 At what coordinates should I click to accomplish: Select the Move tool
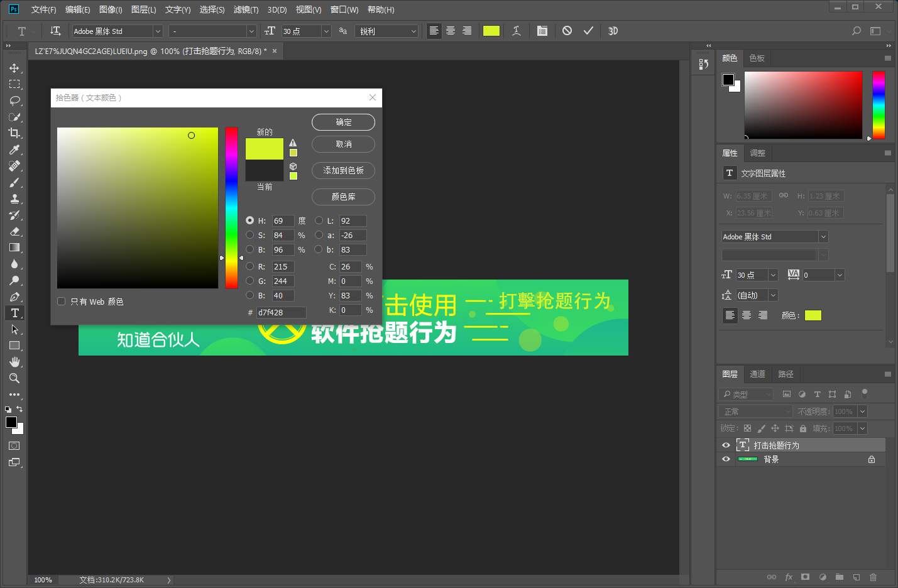[x=14, y=68]
